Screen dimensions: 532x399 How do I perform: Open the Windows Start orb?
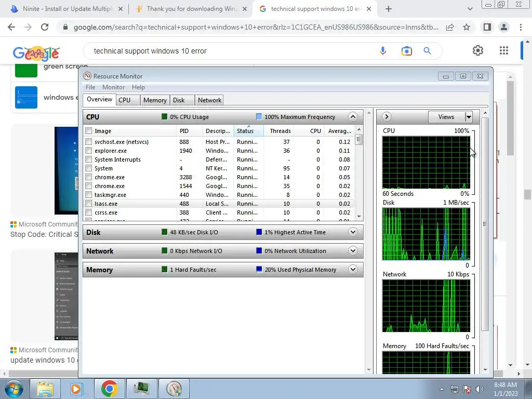pyautogui.click(x=14, y=389)
